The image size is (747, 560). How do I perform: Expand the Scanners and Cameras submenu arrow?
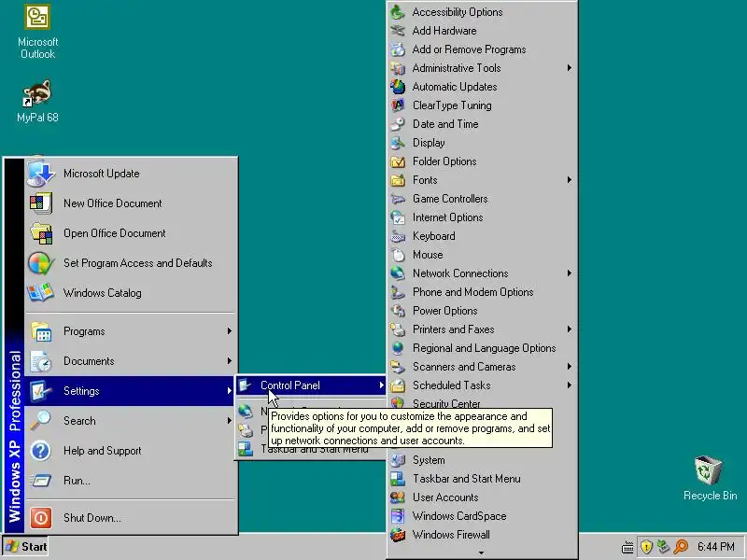pos(570,366)
